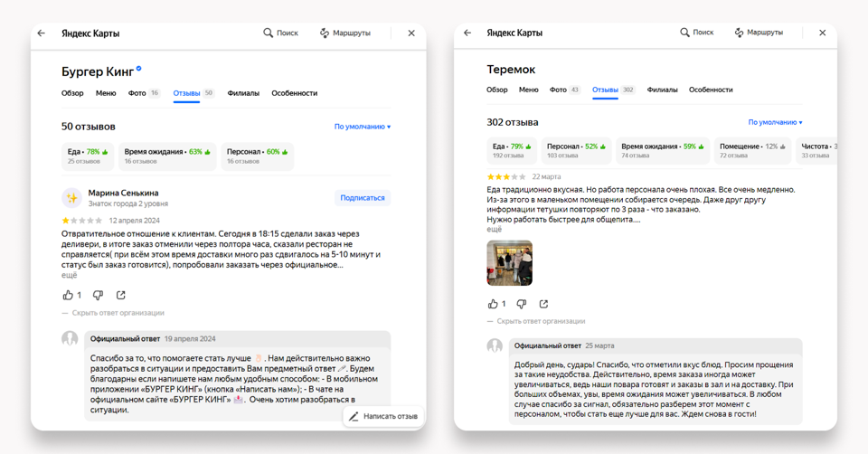Filter Теремок reviews by Чистота
The width and height of the screenshot is (868, 454).
816,151
